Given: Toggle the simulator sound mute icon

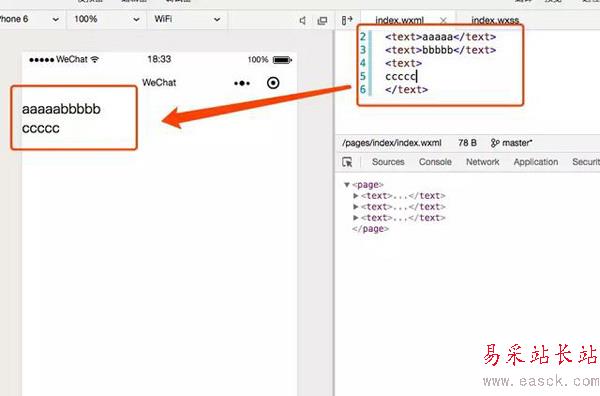Looking at the screenshot, I should [x=303, y=21].
